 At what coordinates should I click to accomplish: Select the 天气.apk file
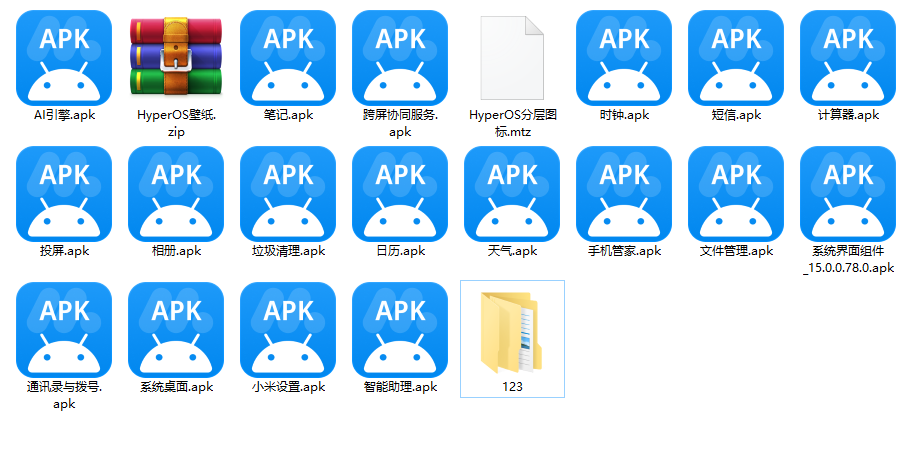pyautogui.click(x=512, y=193)
